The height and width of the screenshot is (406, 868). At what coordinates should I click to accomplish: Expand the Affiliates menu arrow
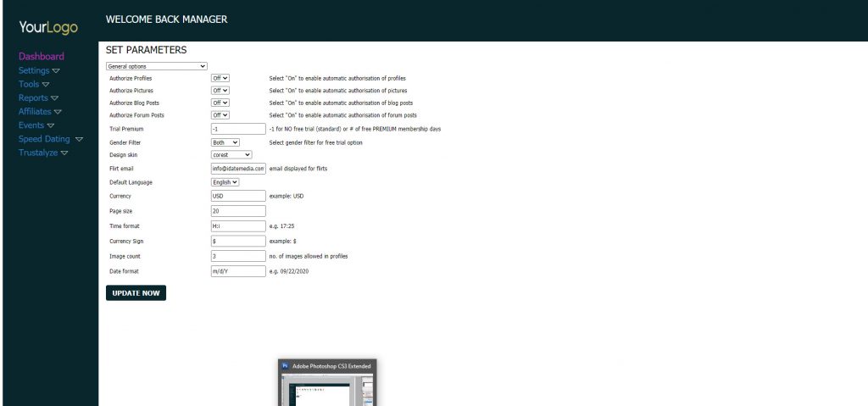click(58, 112)
